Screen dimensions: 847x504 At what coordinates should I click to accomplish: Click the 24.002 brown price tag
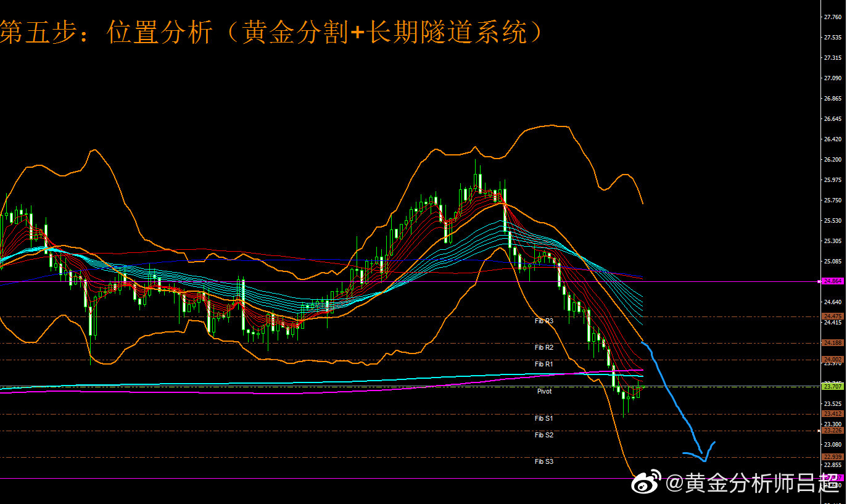pyautogui.click(x=833, y=360)
